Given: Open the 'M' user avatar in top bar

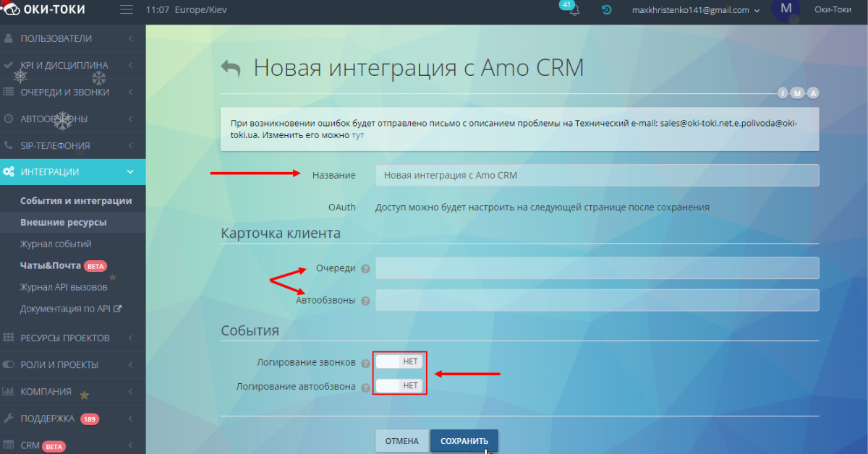Looking at the screenshot, I should [786, 10].
